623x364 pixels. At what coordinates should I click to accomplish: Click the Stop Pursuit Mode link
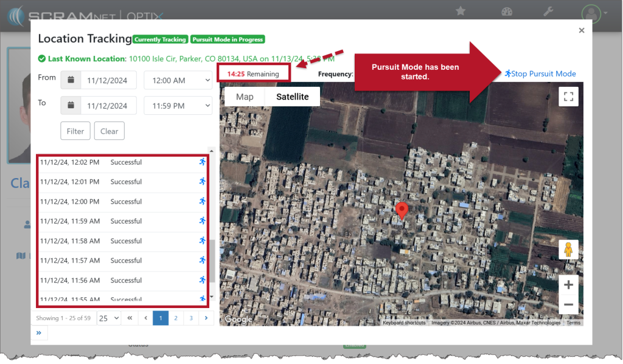coord(540,74)
